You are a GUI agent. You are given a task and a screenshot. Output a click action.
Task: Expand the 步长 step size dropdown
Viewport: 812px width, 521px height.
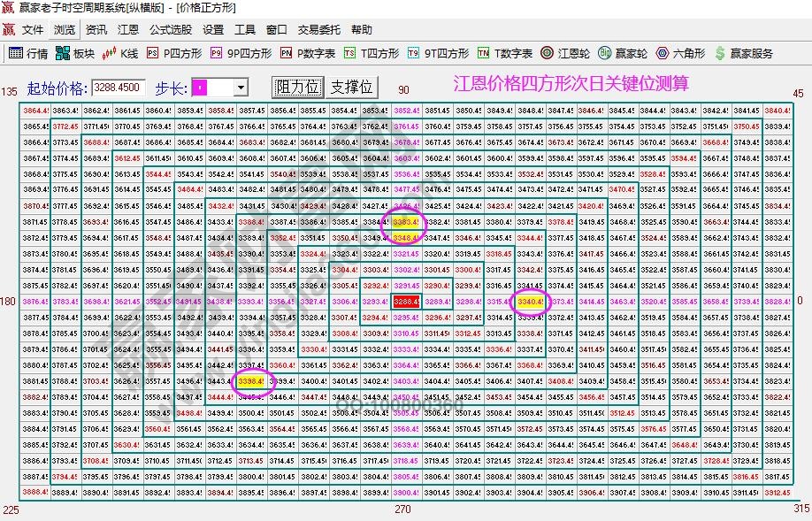(x=239, y=88)
